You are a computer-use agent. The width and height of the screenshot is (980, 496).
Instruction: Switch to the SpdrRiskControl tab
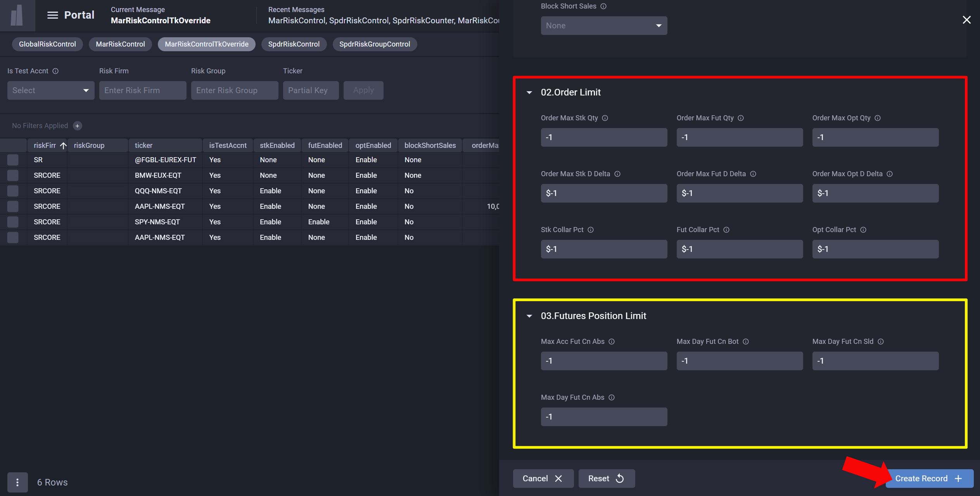point(294,44)
